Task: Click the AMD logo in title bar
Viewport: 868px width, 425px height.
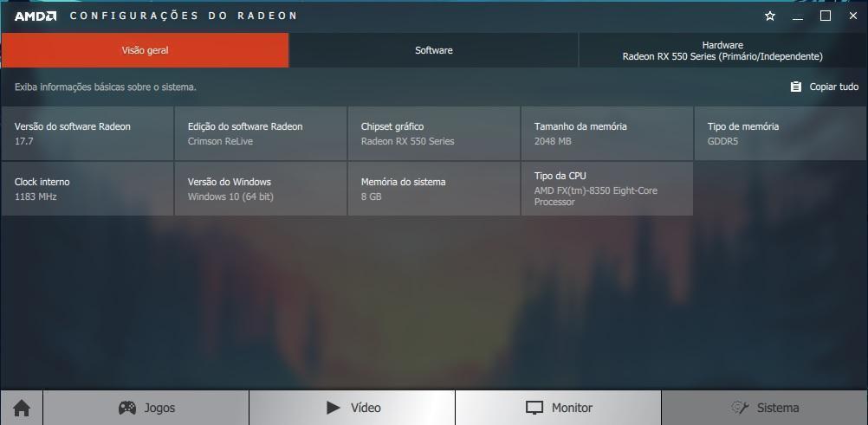Action: point(36,16)
